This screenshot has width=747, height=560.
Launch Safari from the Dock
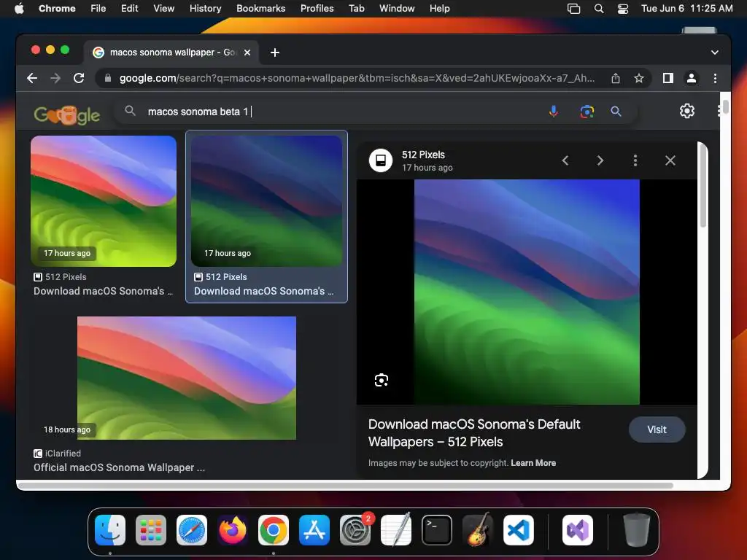pos(192,530)
